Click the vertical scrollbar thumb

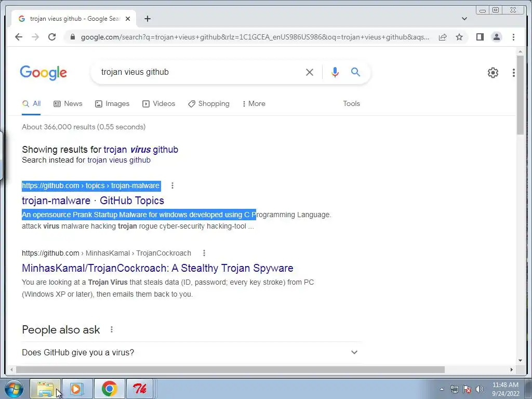pyautogui.click(x=521, y=95)
